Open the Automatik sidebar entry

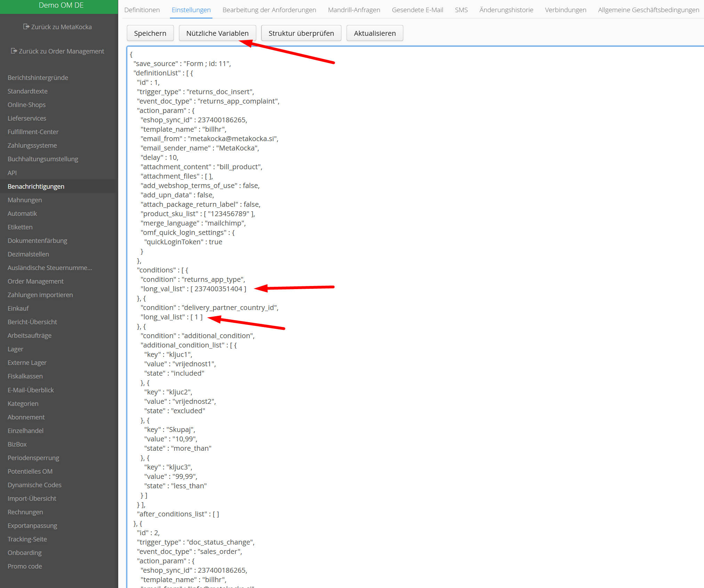pos(22,213)
